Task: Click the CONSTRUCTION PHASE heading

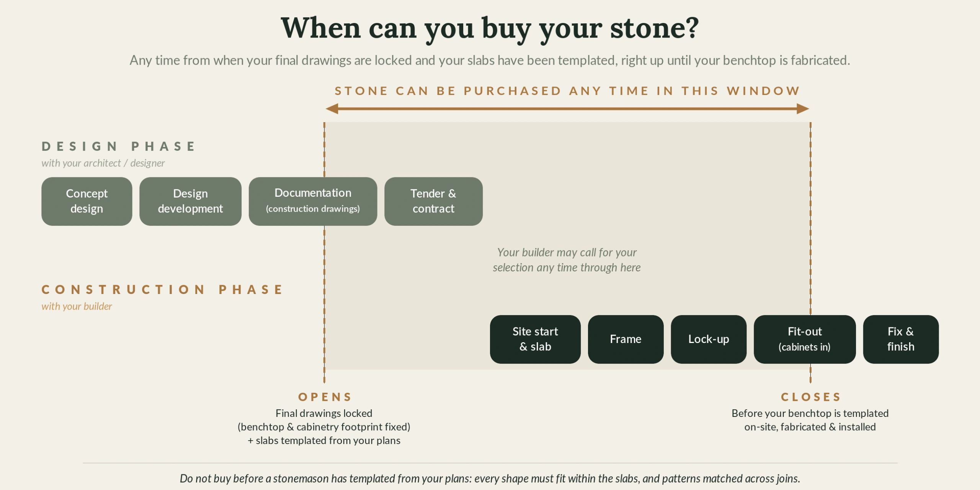Action: (162, 289)
